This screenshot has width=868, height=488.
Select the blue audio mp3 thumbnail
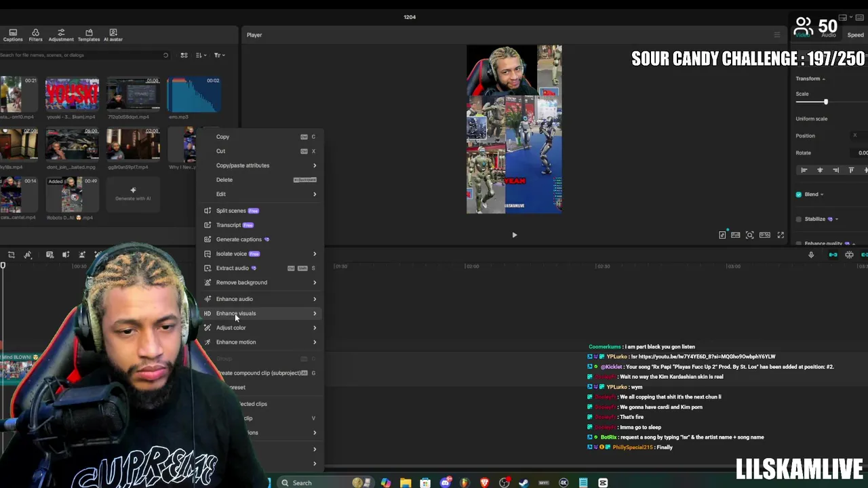click(x=193, y=94)
